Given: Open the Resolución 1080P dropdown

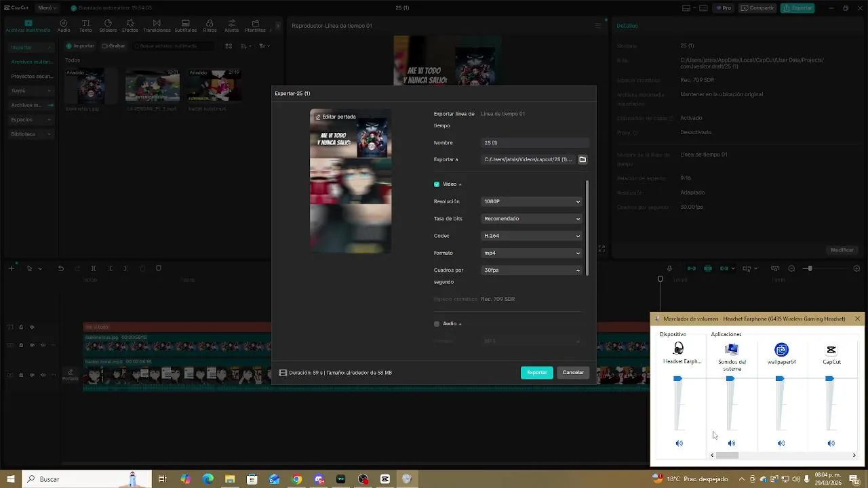Looking at the screenshot, I should (x=532, y=201).
